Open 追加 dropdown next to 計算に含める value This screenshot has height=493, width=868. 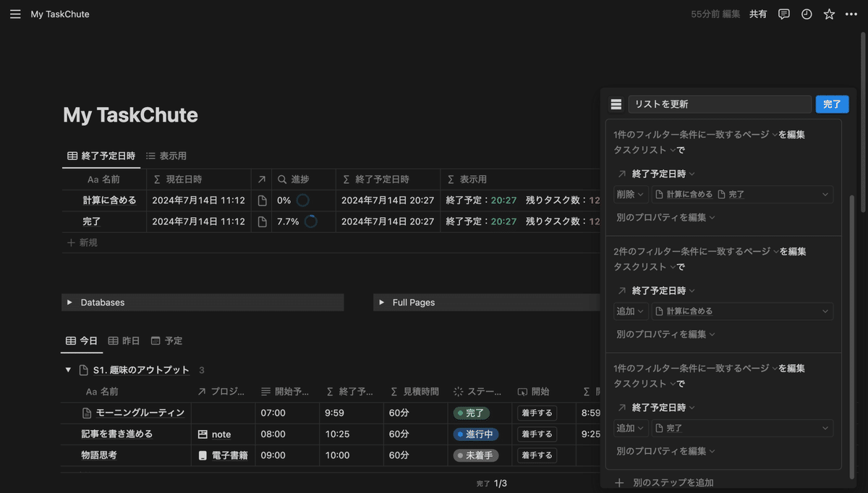(630, 311)
